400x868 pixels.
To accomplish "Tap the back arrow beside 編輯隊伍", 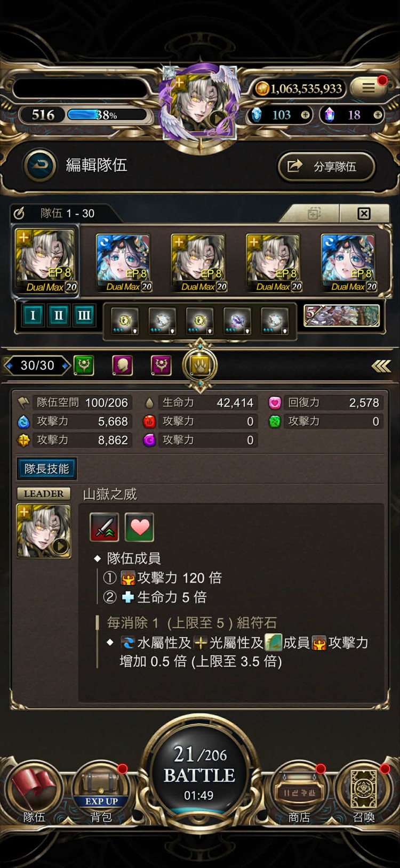I will [x=40, y=165].
